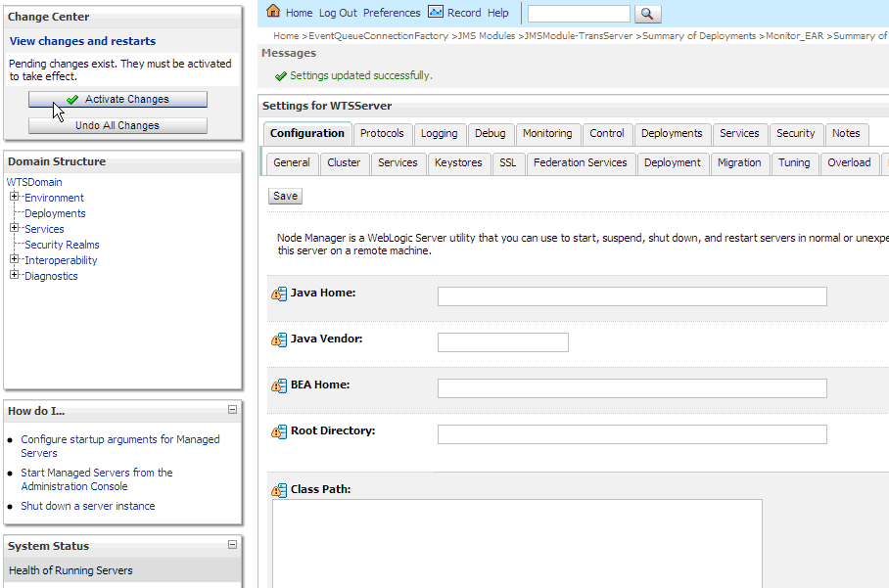This screenshot has width=889, height=588.
Task: Focus the Java Vendor input field
Action: (503, 342)
